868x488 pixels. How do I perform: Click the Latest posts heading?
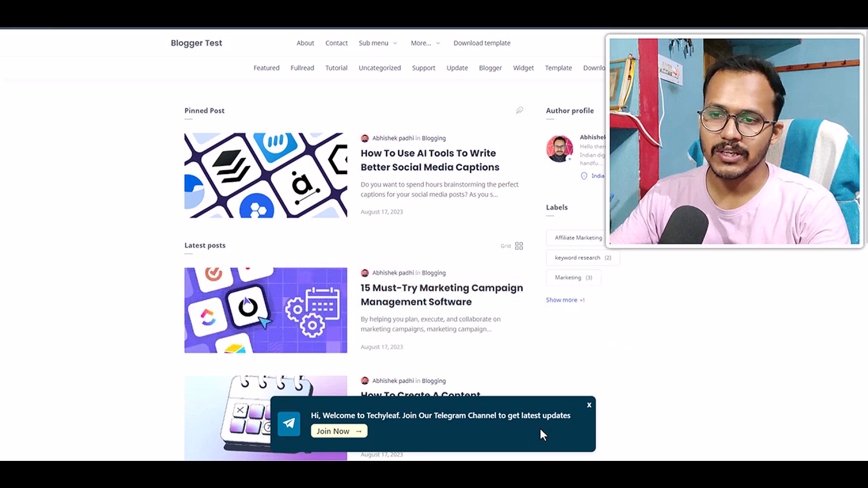coord(205,245)
